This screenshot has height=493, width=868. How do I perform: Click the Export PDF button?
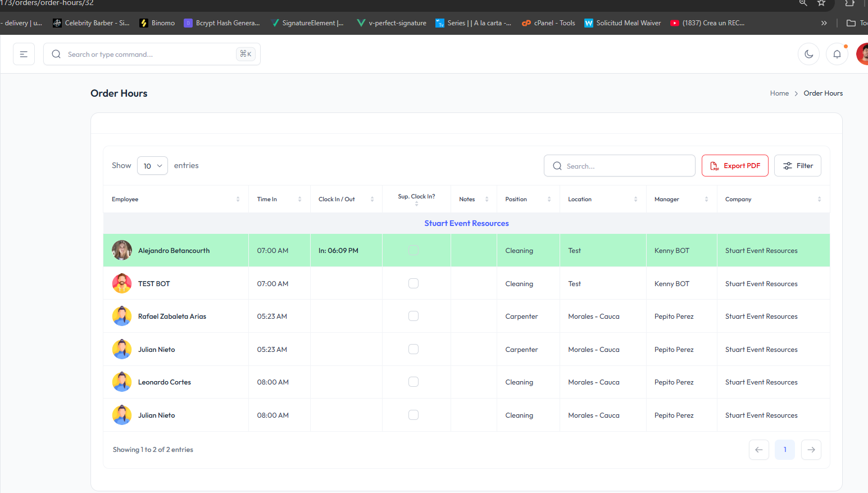click(x=735, y=166)
